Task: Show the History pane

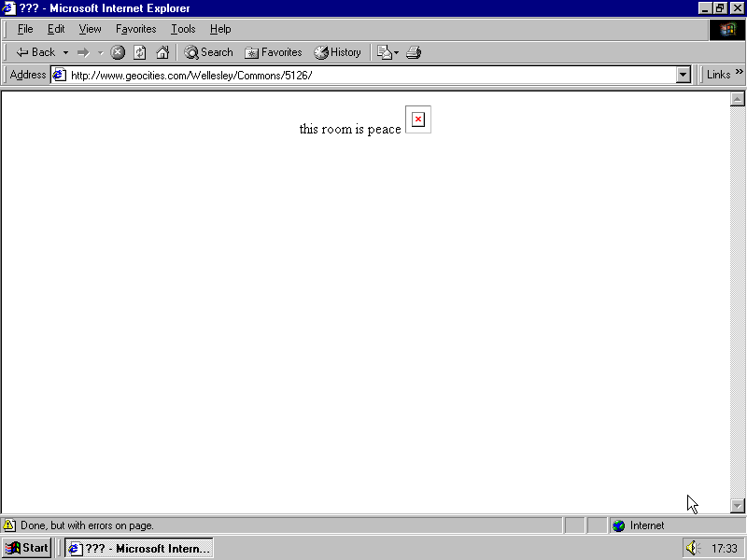Action: pyautogui.click(x=337, y=52)
